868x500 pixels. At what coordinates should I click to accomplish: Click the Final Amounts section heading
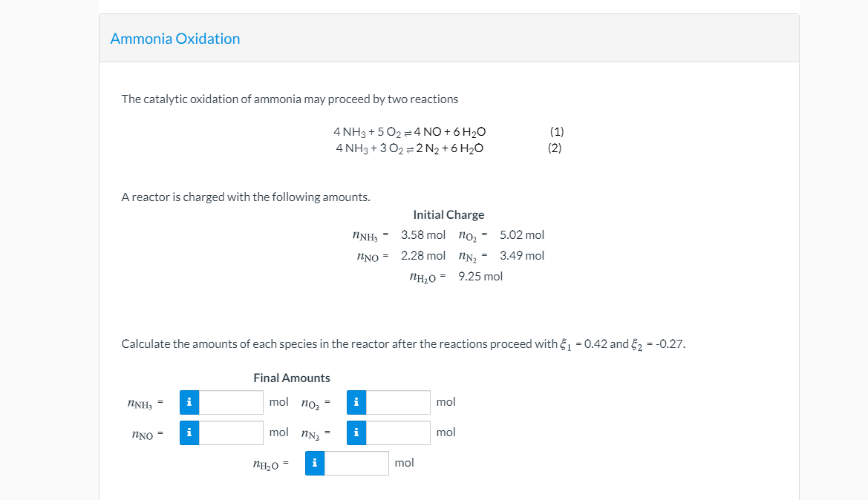pos(292,378)
